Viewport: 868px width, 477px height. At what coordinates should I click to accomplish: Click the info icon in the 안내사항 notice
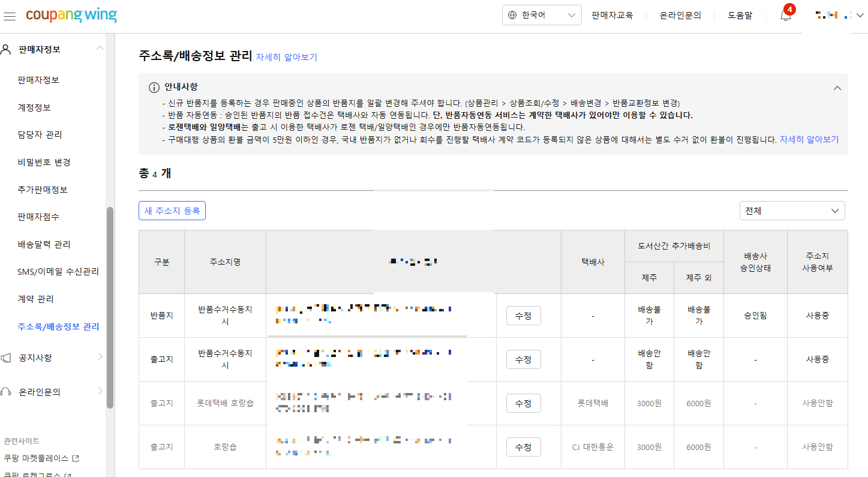[154, 88]
